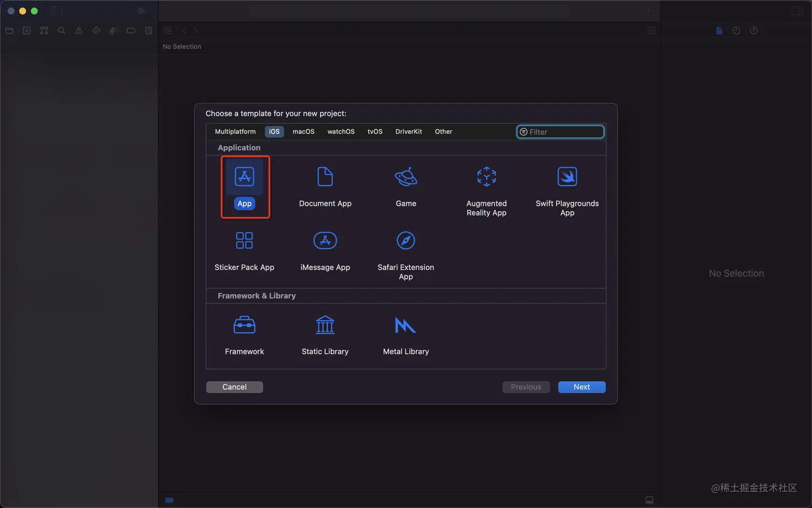Open the Other tab
Image resolution: width=812 pixels, height=508 pixels.
tap(444, 132)
